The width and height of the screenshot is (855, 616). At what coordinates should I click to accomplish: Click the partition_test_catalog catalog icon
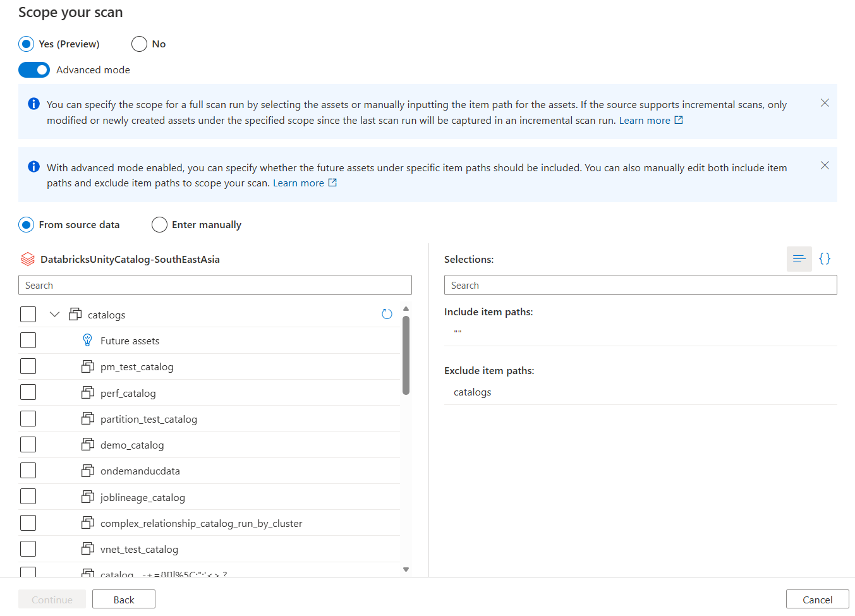click(x=88, y=419)
